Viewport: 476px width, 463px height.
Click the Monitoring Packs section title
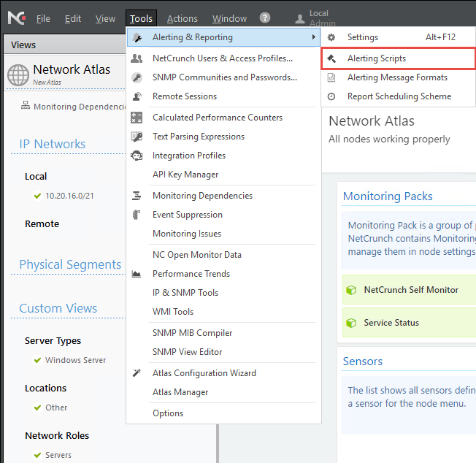pos(388,196)
